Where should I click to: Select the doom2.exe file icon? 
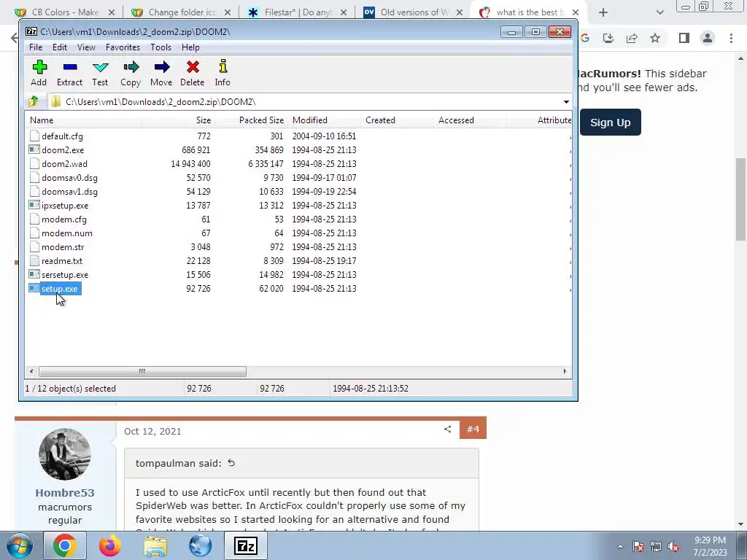(x=34, y=149)
